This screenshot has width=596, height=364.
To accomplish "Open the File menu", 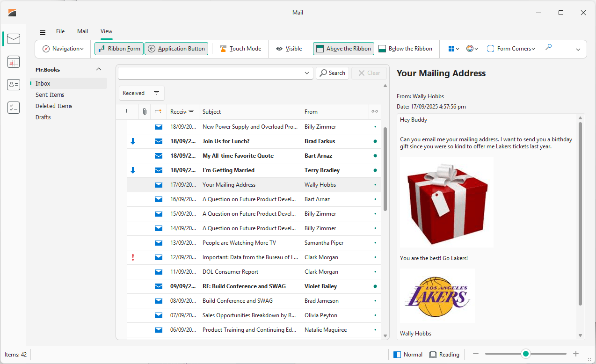I will pos(60,31).
